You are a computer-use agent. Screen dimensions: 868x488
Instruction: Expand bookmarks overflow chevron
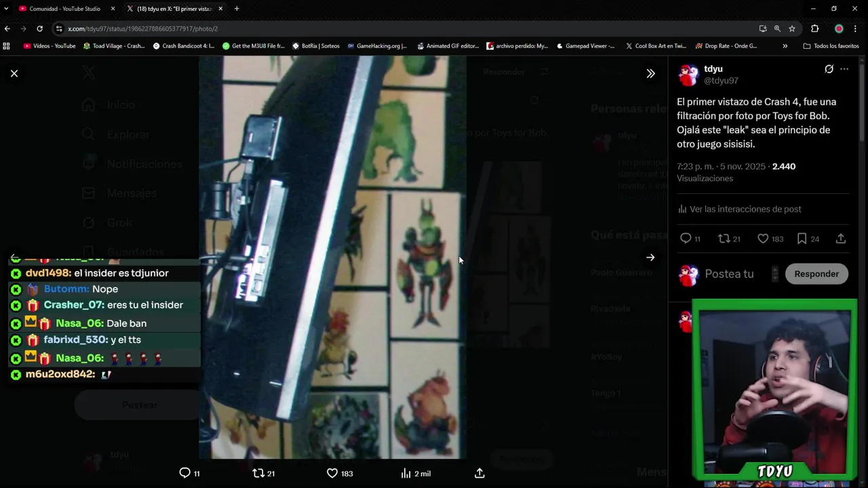point(785,46)
